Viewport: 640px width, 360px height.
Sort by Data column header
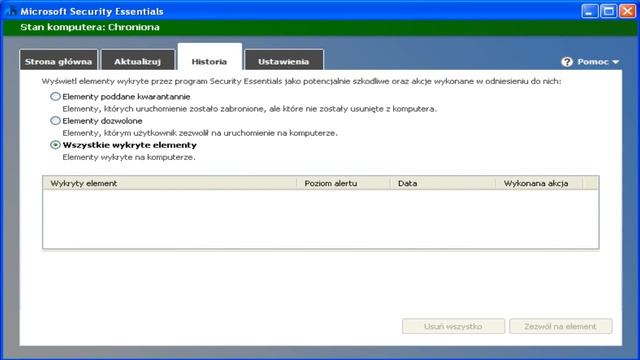[x=442, y=183]
